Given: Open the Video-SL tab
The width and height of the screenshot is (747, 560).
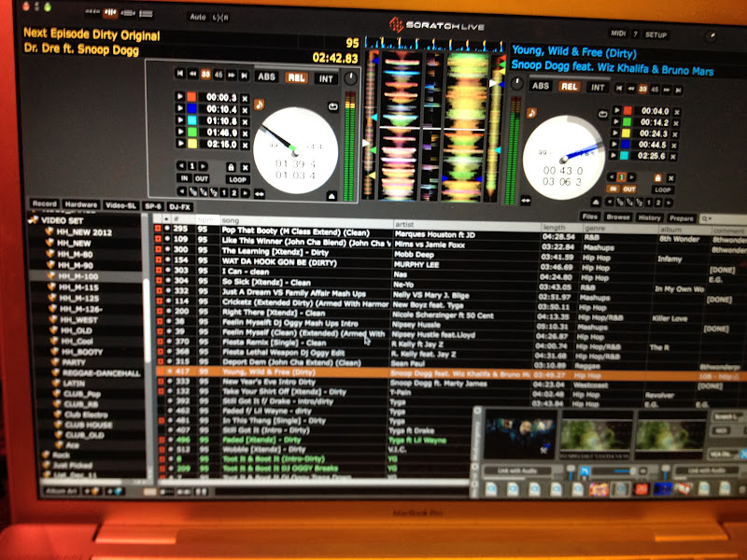Looking at the screenshot, I should [x=121, y=205].
